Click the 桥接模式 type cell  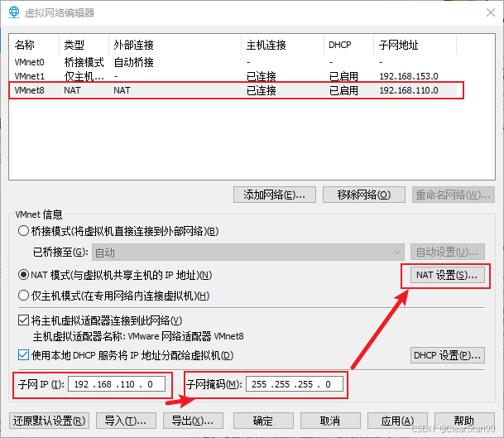pos(84,62)
